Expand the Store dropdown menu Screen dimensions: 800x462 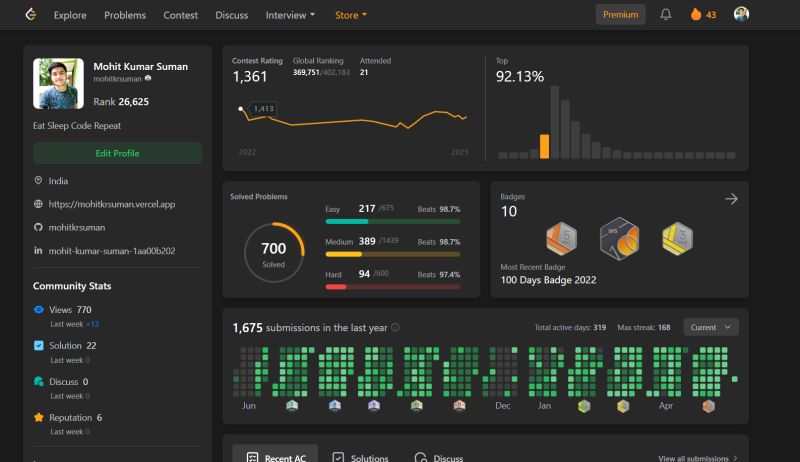pyautogui.click(x=351, y=15)
